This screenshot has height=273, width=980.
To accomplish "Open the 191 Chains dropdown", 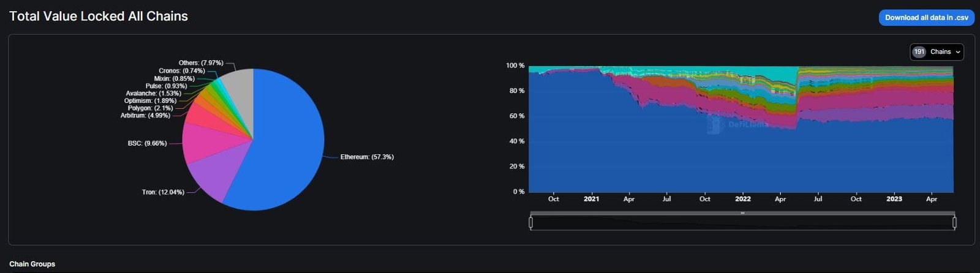I will pyautogui.click(x=937, y=52).
